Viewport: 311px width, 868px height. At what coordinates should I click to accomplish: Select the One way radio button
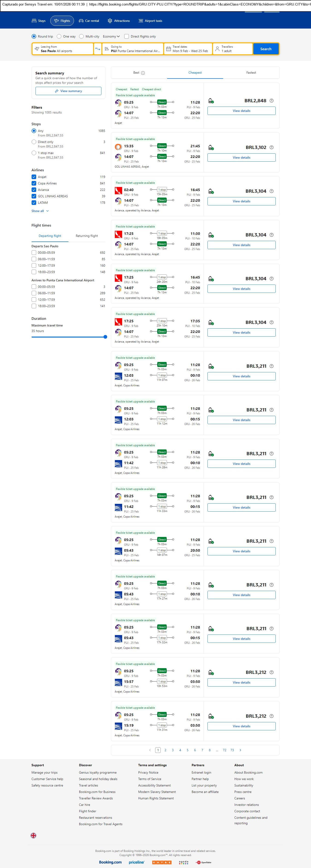pyautogui.click(x=59, y=36)
